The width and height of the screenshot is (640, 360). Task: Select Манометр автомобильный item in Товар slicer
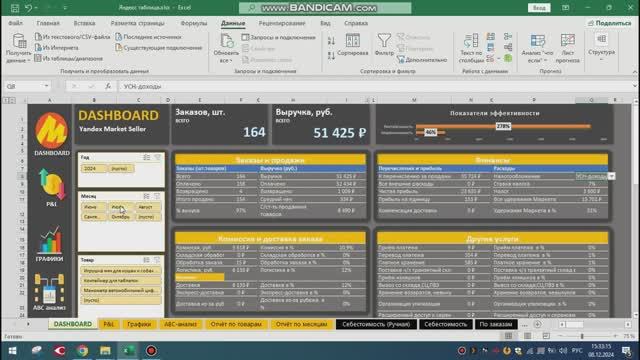tap(121, 291)
